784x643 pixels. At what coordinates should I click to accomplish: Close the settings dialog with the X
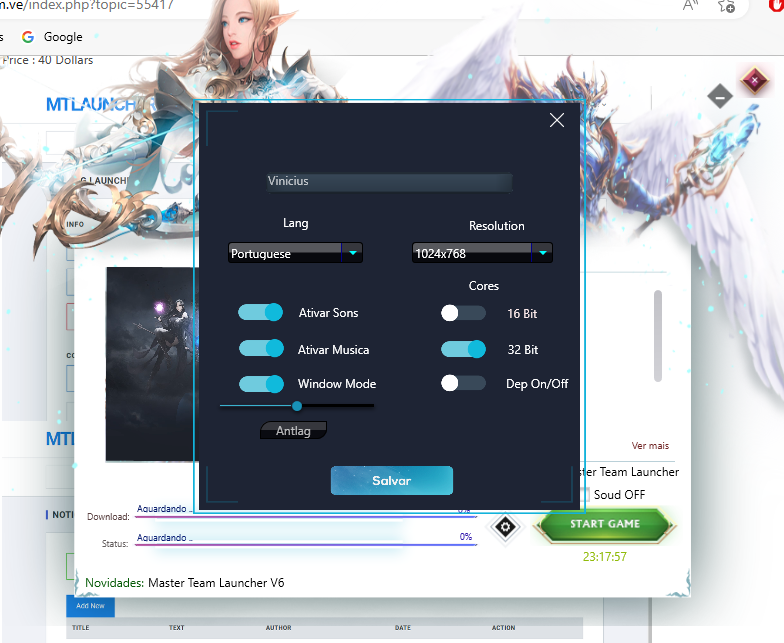pos(556,120)
